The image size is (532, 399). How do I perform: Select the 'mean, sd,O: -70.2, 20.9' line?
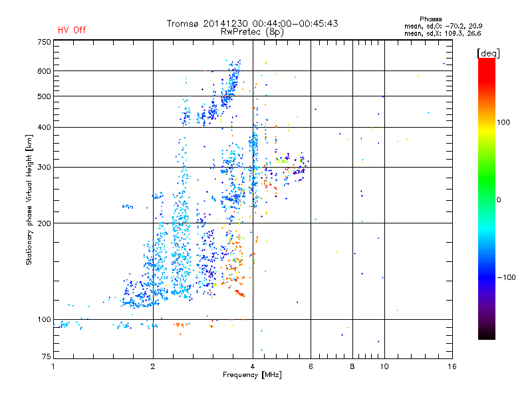coord(443,26)
